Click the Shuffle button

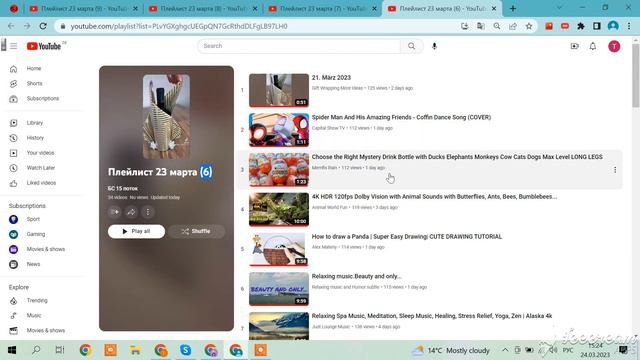pyautogui.click(x=196, y=231)
